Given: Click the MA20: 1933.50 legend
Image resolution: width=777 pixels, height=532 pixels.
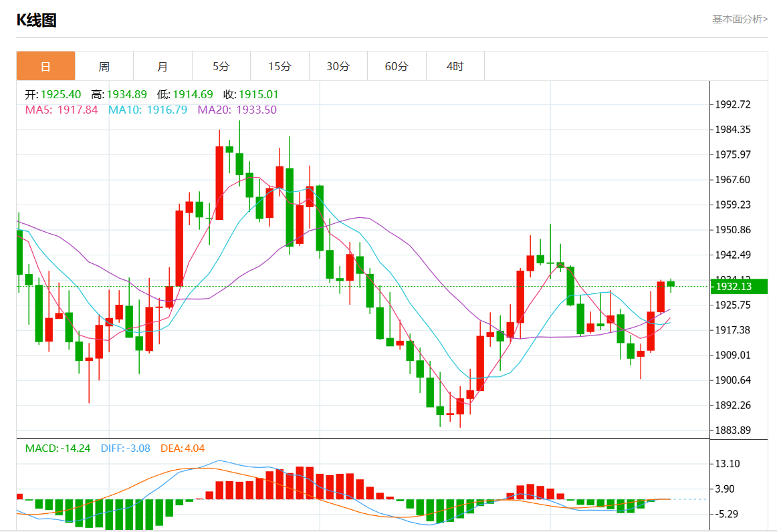Looking at the screenshot, I should [237, 110].
